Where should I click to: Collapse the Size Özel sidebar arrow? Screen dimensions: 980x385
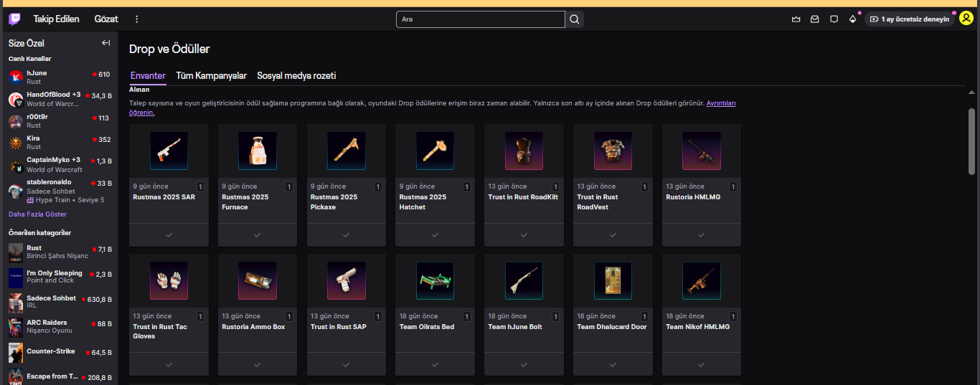pyautogui.click(x=106, y=43)
